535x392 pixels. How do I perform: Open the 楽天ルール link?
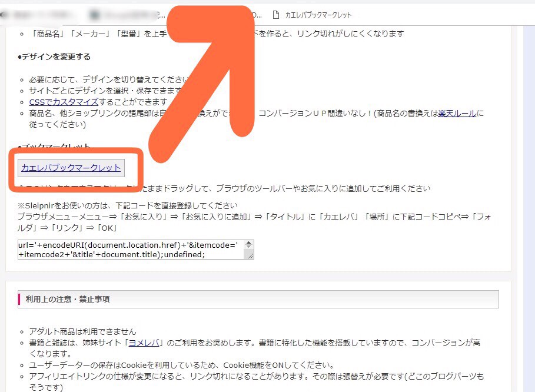[x=457, y=113]
